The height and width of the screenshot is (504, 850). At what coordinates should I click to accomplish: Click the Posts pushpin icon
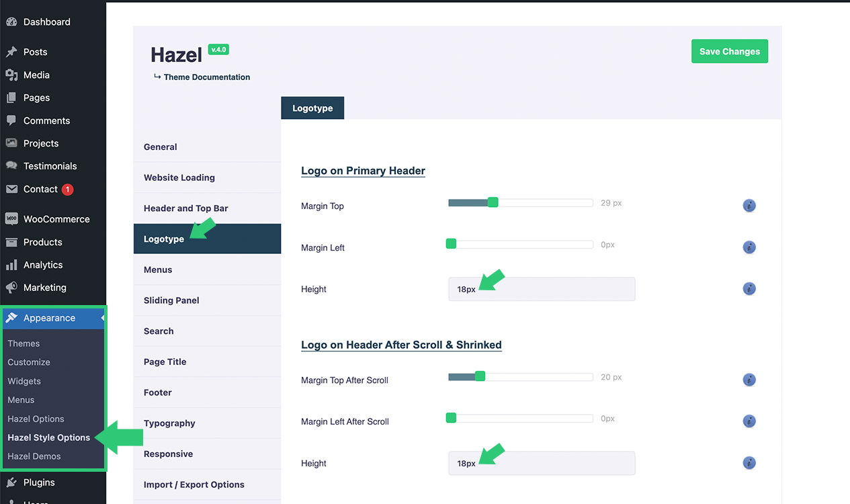click(x=11, y=52)
